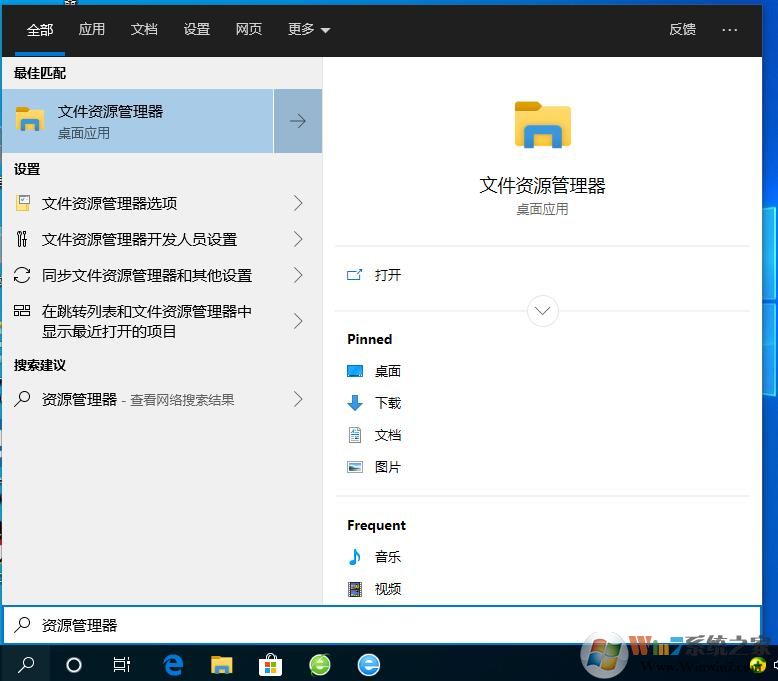This screenshot has width=778, height=681.
Task: Click the music note icon
Action: tap(355, 557)
